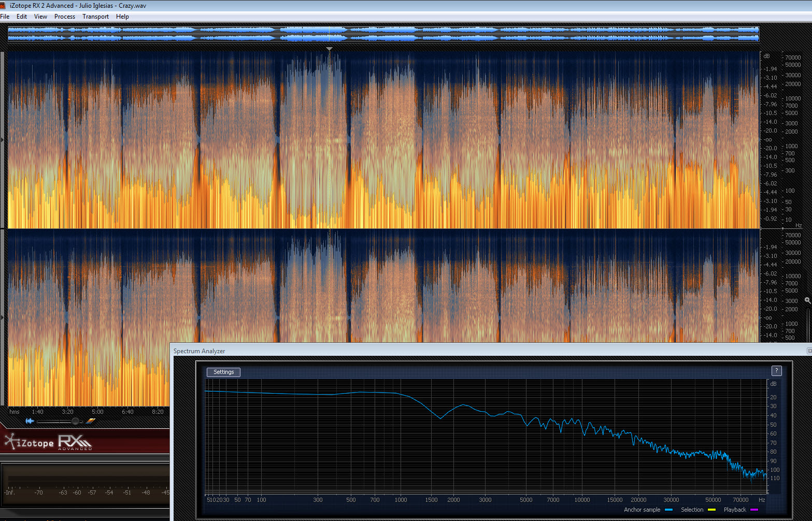Click the orange spectrogram view icon
The height and width of the screenshot is (521, 812).
pyautogui.click(x=91, y=421)
